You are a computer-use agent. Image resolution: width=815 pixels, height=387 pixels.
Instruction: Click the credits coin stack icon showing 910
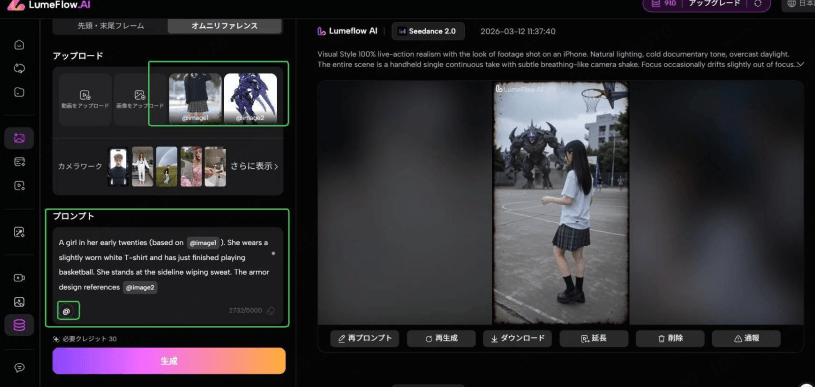[x=656, y=3]
